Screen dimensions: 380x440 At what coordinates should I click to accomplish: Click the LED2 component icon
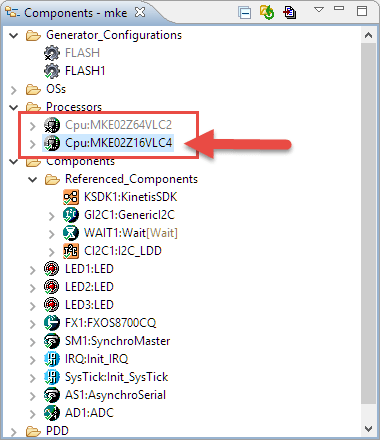tap(52, 287)
